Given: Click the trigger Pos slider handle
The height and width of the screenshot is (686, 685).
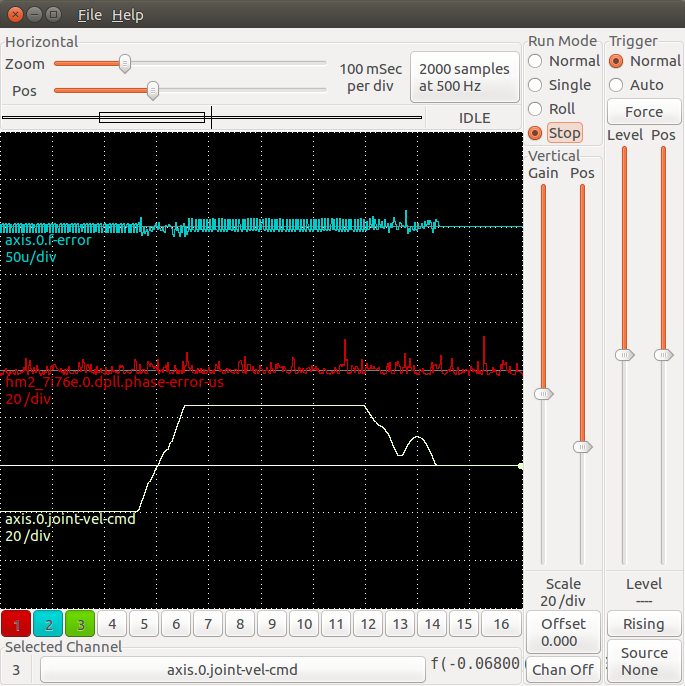Looking at the screenshot, I should [x=664, y=355].
